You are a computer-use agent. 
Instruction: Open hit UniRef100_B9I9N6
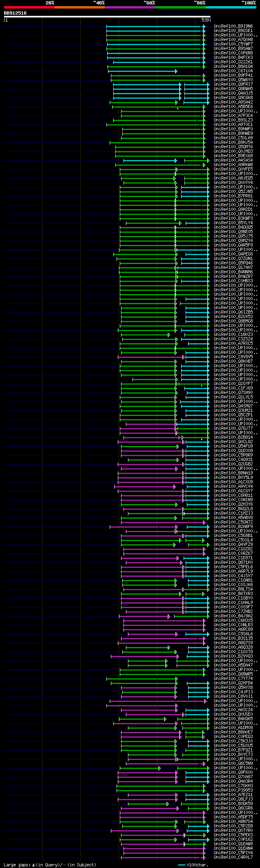(x=233, y=26)
